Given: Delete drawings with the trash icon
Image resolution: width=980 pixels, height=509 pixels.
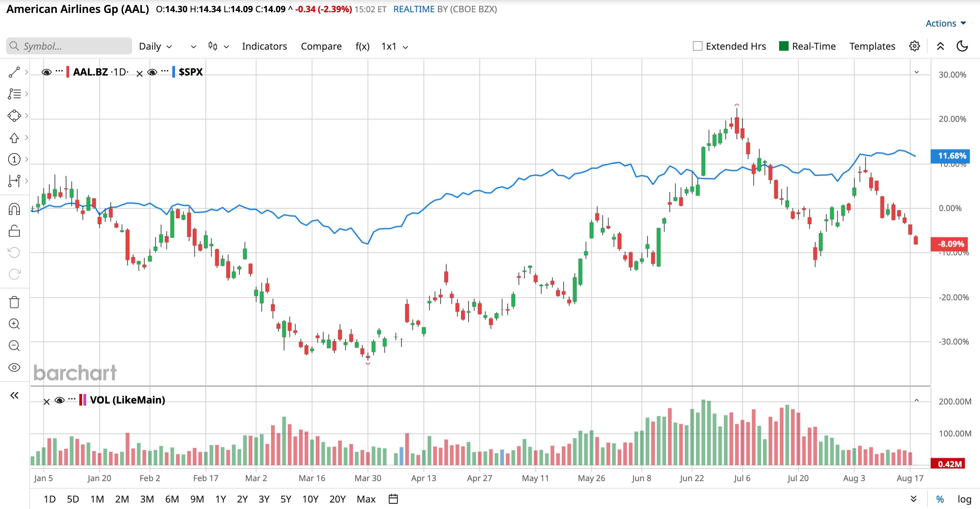Looking at the screenshot, I should point(14,302).
